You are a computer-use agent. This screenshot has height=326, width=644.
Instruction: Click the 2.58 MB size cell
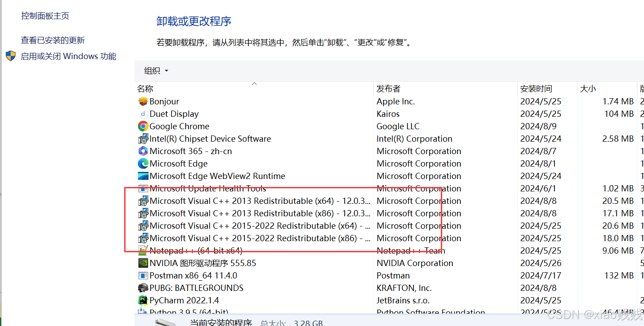[618, 139]
